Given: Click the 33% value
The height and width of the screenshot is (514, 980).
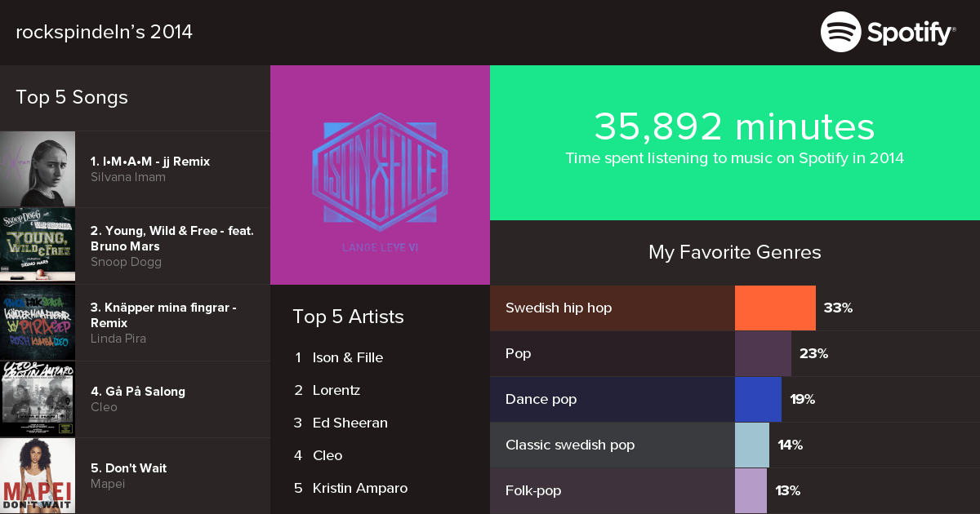Looking at the screenshot, I should tap(838, 308).
